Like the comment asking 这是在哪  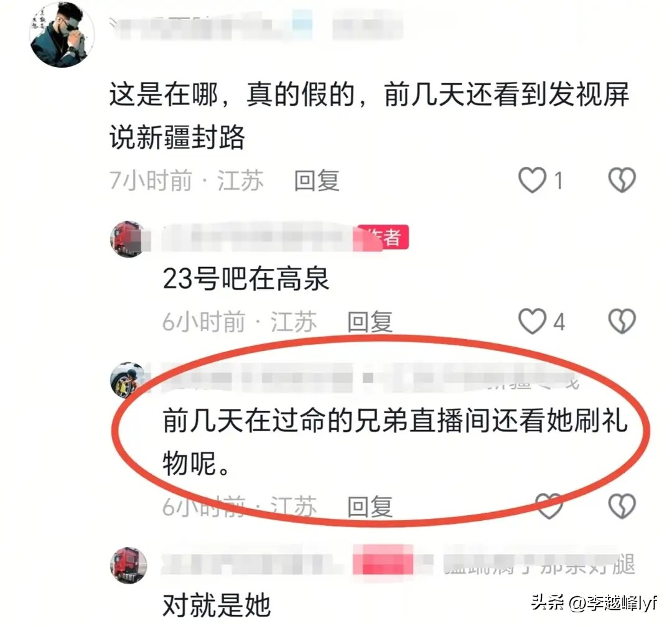532,180
